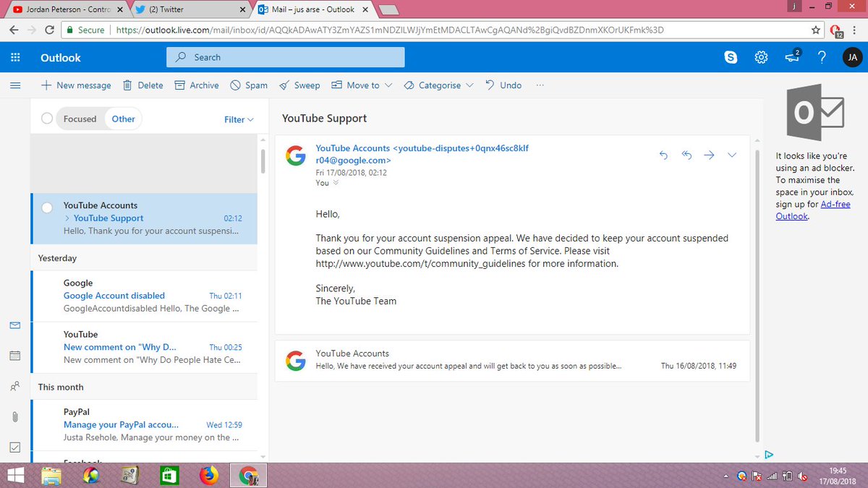868x488 pixels.
Task: Open more email actions chevron
Action: point(731,155)
